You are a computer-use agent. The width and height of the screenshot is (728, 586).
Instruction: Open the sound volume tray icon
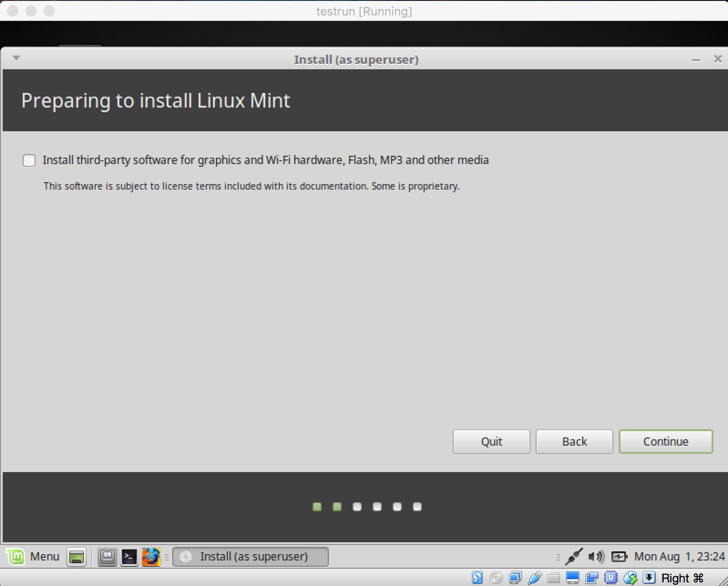pyautogui.click(x=596, y=557)
